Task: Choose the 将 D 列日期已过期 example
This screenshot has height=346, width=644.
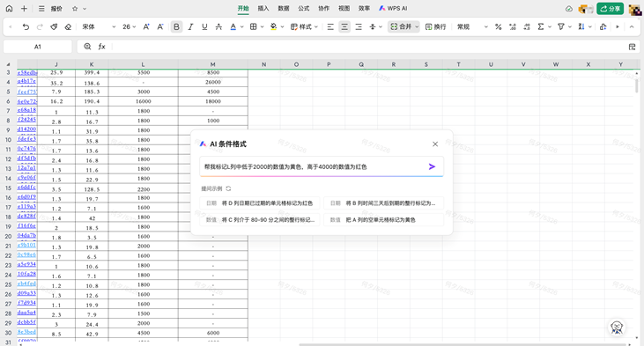Action: click(260, 203)
